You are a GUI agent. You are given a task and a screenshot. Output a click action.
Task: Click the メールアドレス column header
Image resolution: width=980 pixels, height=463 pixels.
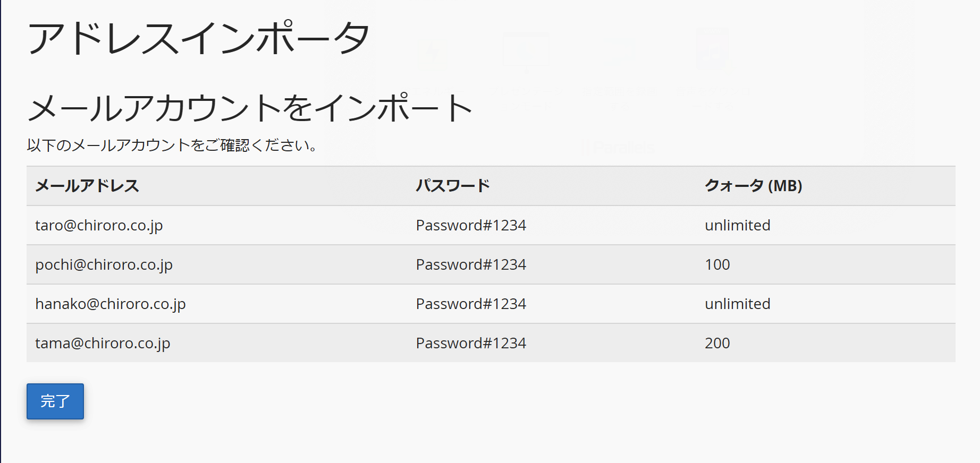point(87,186)
